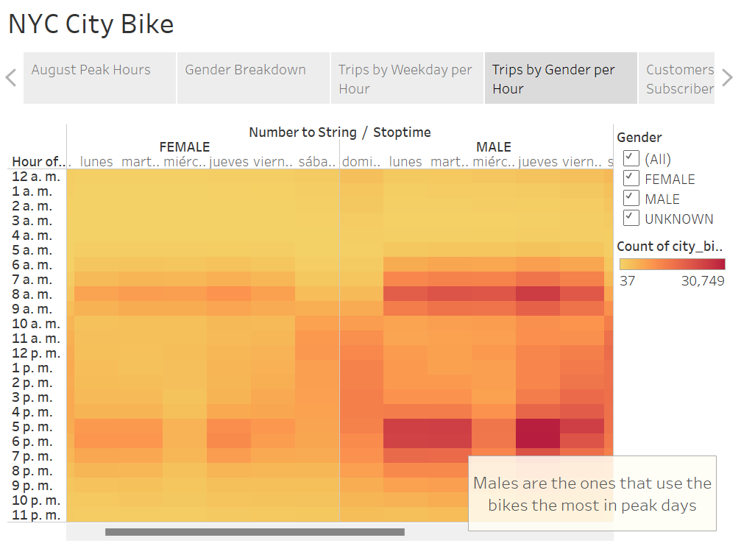This screenshot has width=741, height=560.
Task: Click the left chevron to scroll tabs back
Action: click(10, 77)
